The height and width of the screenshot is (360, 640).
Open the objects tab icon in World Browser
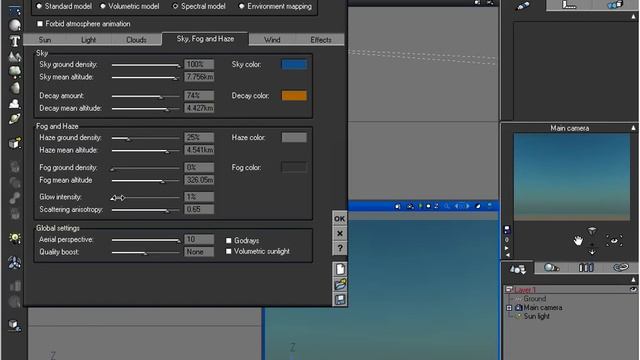518,269
